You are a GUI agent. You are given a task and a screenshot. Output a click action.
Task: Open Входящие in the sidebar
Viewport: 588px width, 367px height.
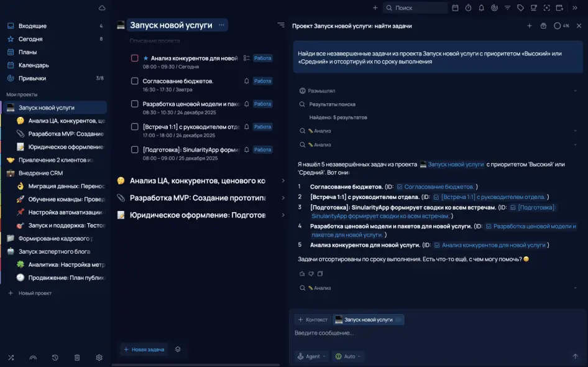pyautogui.click(x=32, y=26)
